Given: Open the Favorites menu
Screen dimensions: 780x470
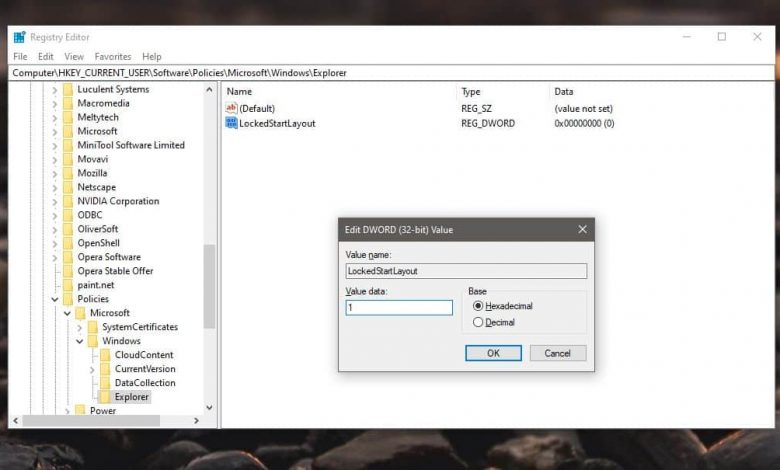Looking at the screenshot, I should click(113, 57).
